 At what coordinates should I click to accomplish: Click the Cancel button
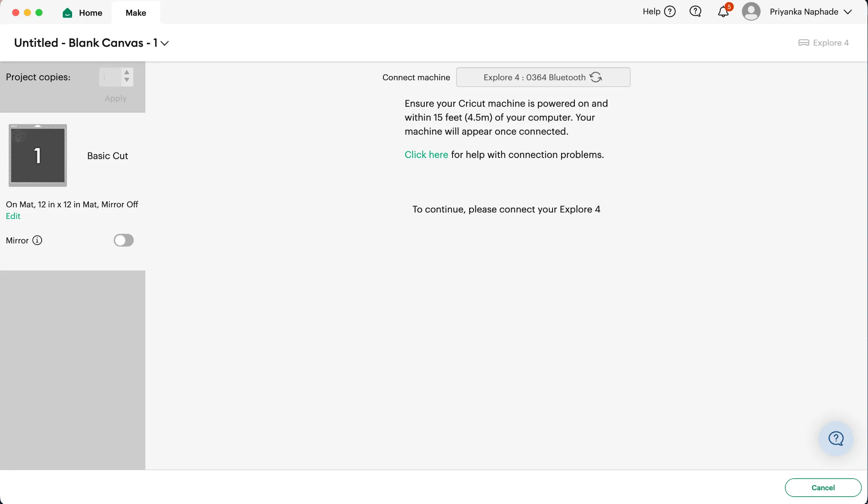[x=823, y=488]
